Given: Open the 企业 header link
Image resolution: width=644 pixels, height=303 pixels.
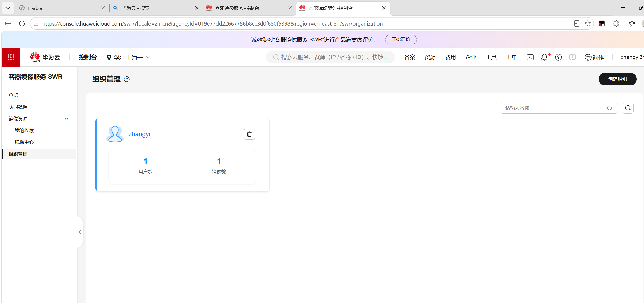Looking at the screenshot, I should (x=471, y=57).
